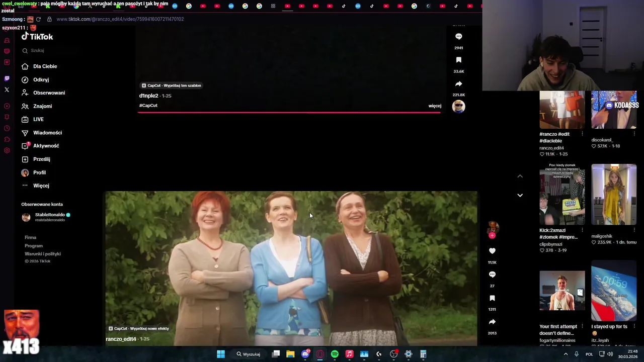Open more options for #ranczo #edit video

pos(582,134)
